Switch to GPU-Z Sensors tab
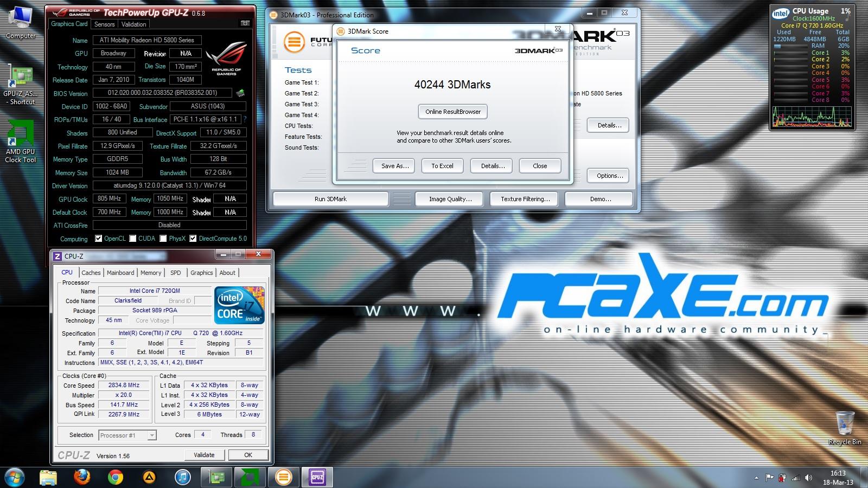 (x=104, y=24)
